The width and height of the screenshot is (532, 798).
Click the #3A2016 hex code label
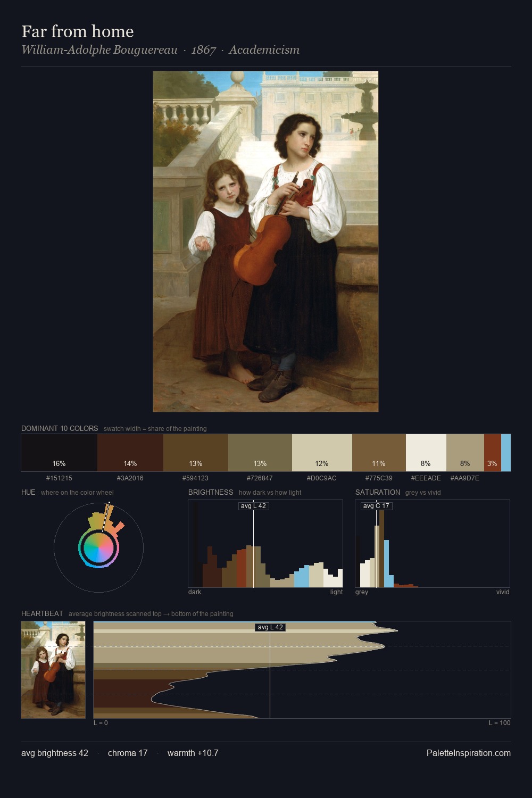pos(130,478)
